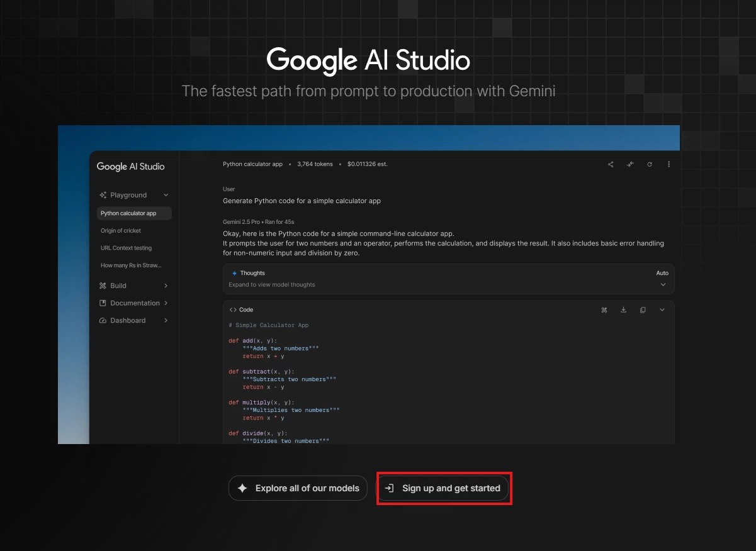Click the share icon in the prompt header
Image resolution: width=756 pixels, height=551 pixels.
[611, 164]
